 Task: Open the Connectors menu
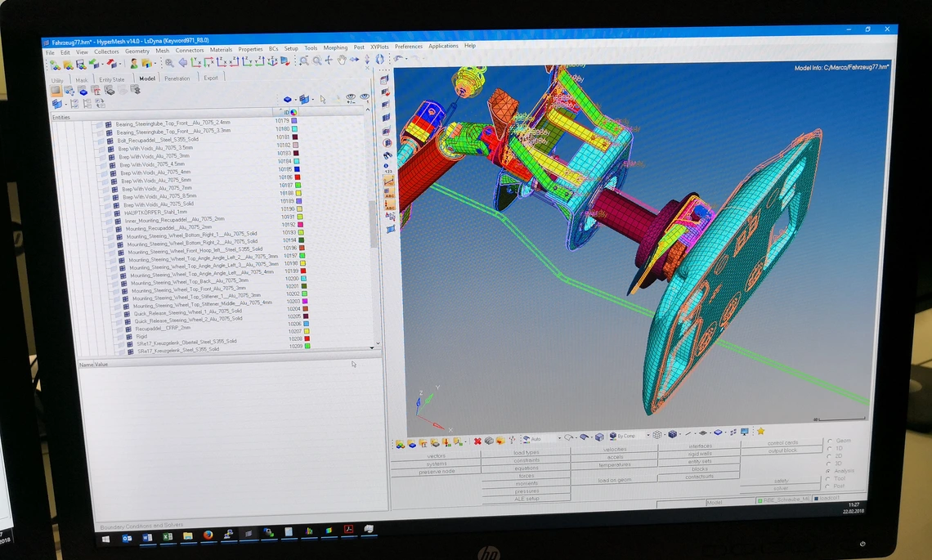(x=190, y=50)
